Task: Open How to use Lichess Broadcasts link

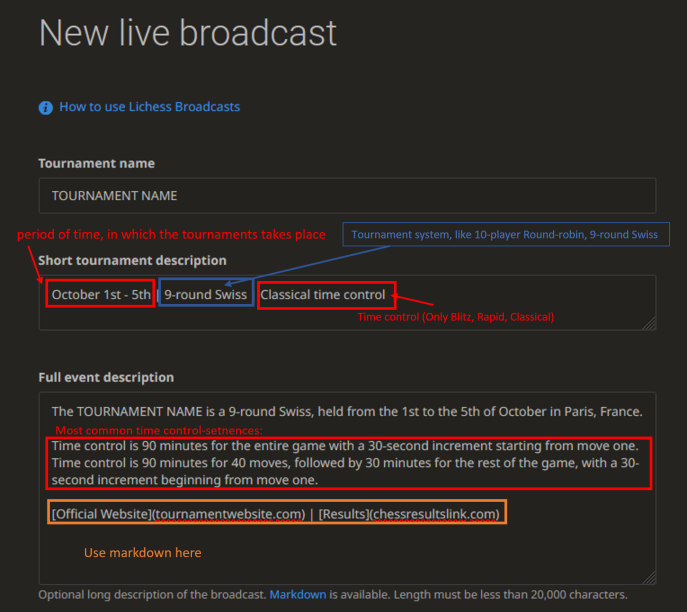Action: coord(149,107)
